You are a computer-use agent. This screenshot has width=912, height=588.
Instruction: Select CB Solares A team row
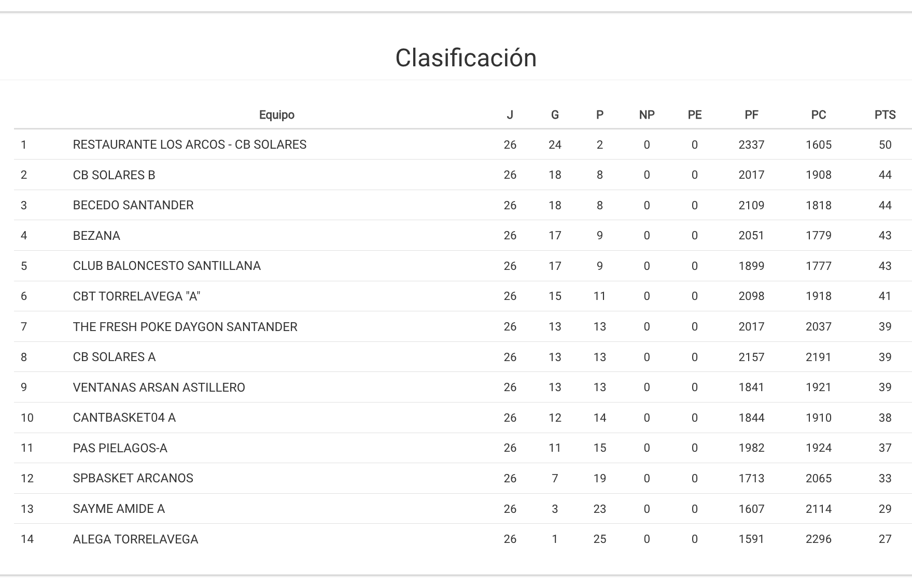114,357
